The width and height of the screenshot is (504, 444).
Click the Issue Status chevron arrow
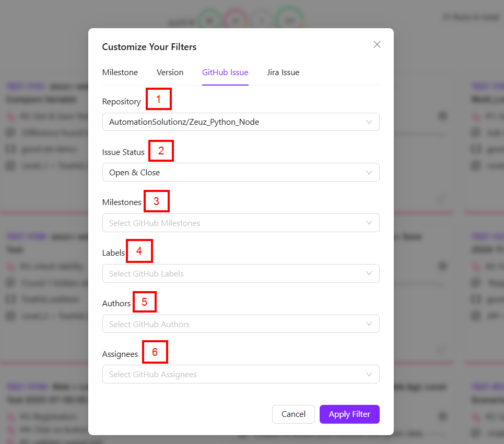click(369, 173)
